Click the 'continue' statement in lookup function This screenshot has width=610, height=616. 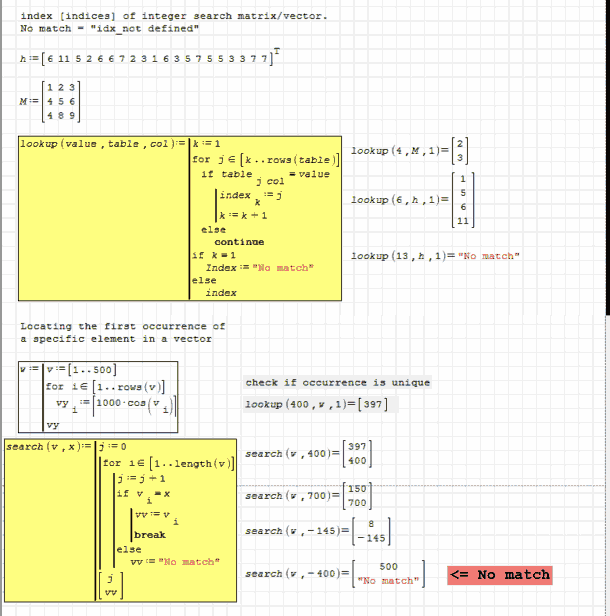click(x=238, y=241)
